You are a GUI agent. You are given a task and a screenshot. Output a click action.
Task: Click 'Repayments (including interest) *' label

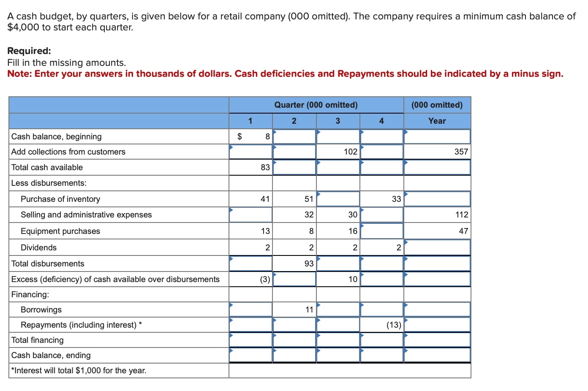pos(81,325)
